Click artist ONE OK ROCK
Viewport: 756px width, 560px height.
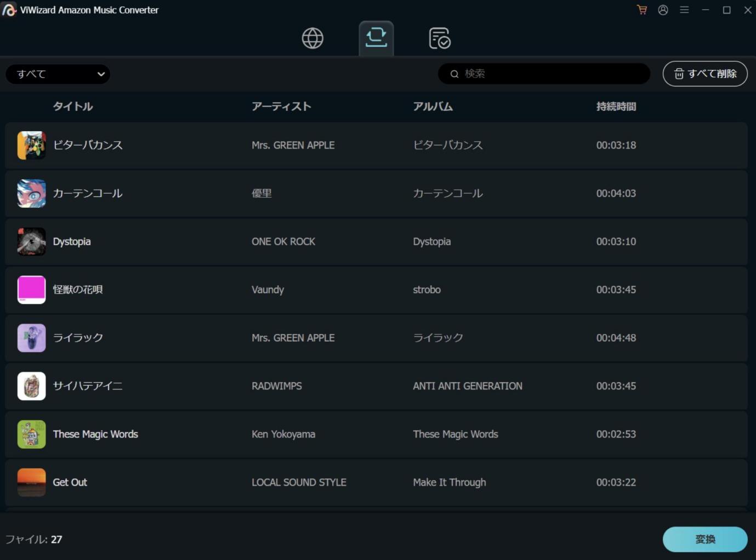pos(283,241)
